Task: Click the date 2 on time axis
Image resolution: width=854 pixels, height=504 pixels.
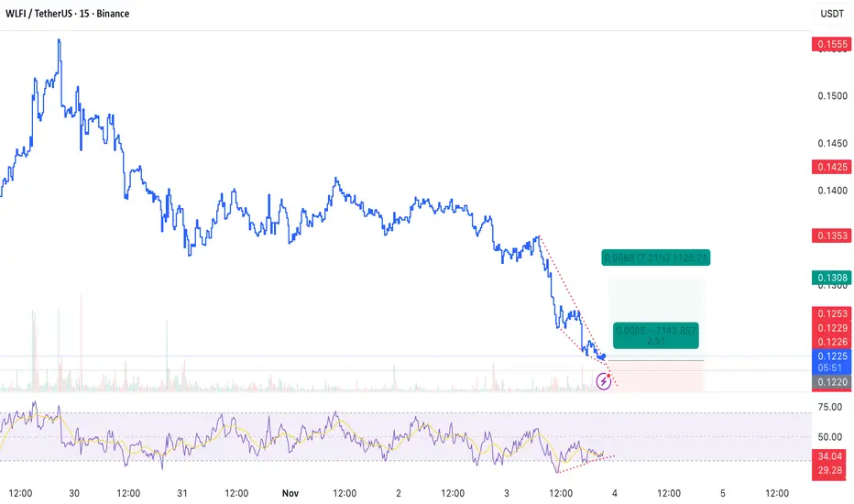Action: (x=399, y=493)
